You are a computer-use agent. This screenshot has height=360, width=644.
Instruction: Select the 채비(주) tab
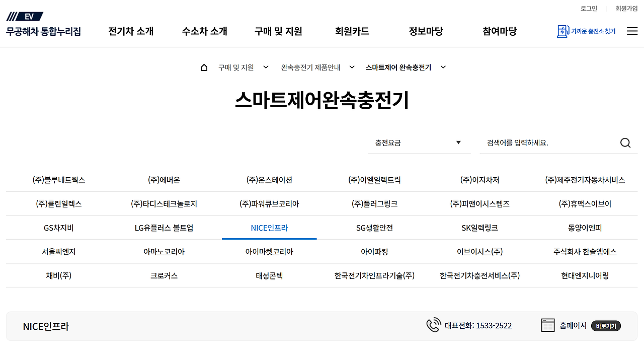(x=58, y=275)
